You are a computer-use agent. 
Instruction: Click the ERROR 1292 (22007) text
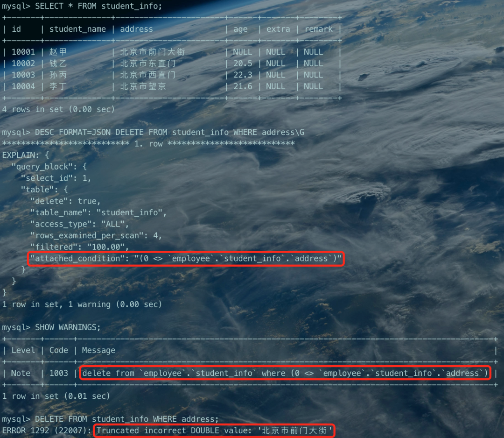pyautogui.click(x=47, y=431)
